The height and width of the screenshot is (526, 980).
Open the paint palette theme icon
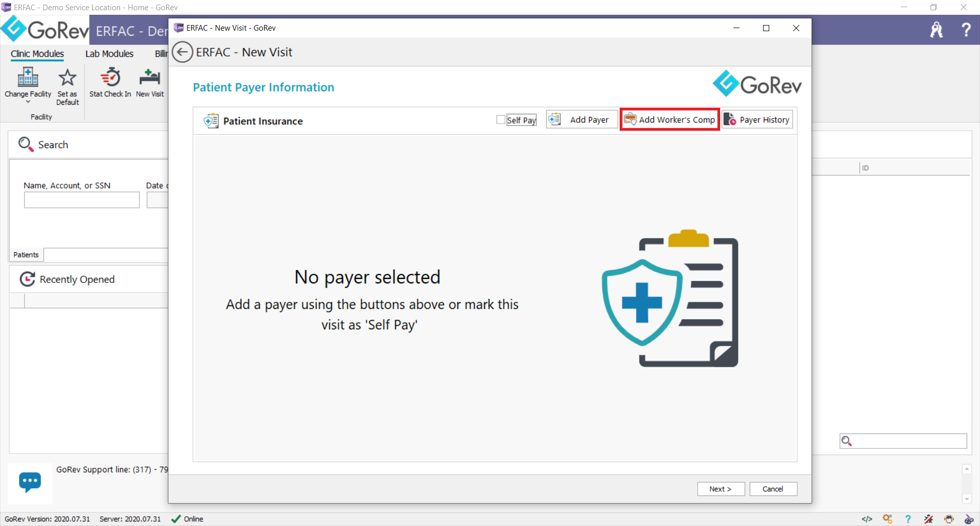point(969,519)
